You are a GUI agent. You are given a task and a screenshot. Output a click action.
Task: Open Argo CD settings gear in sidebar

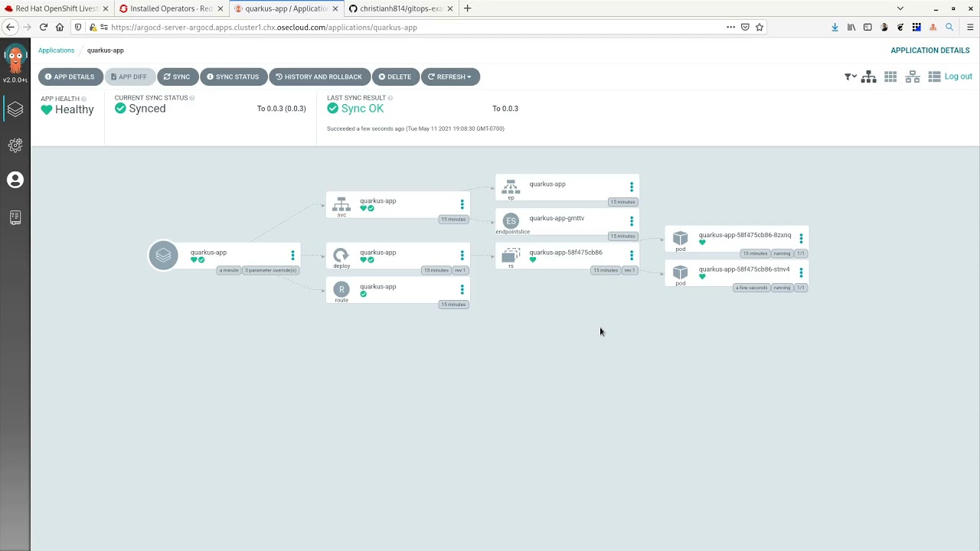[15, 145]
